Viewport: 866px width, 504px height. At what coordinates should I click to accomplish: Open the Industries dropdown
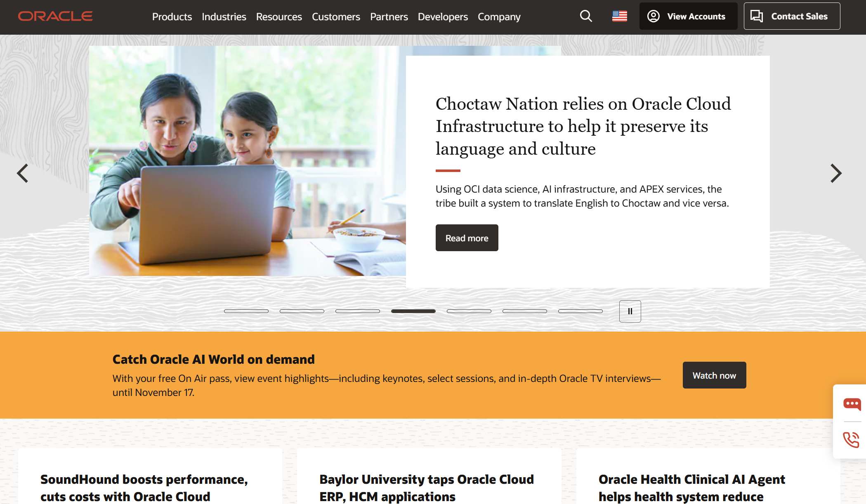tap(223, 16)
